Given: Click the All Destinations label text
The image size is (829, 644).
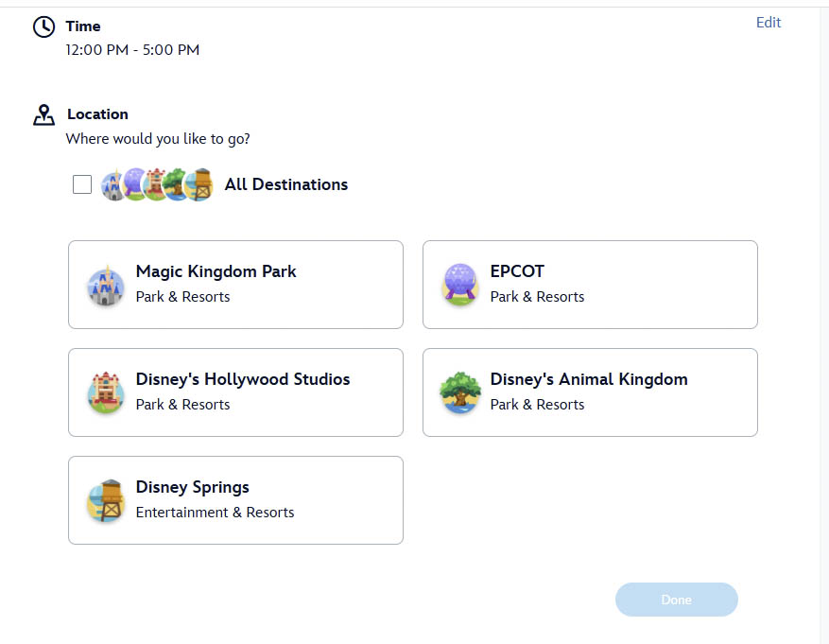Looking at the screenshot, I should [x=285, y=184].
